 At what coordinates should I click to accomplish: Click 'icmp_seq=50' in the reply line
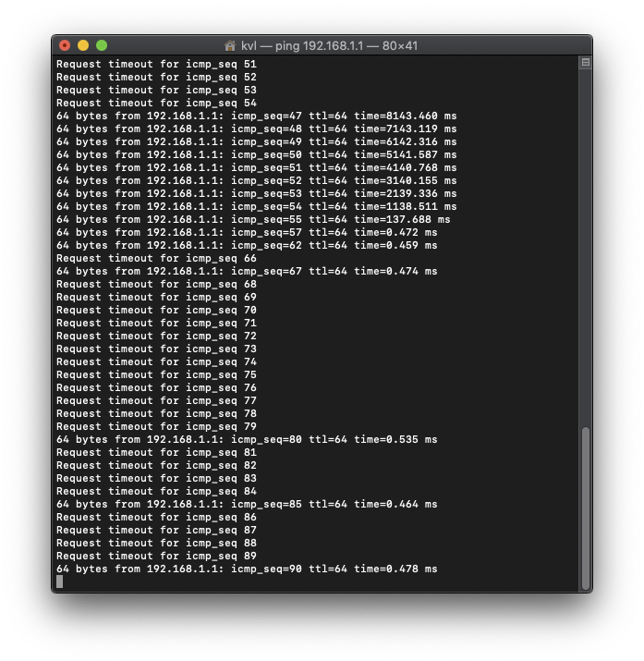pos(266,154)
